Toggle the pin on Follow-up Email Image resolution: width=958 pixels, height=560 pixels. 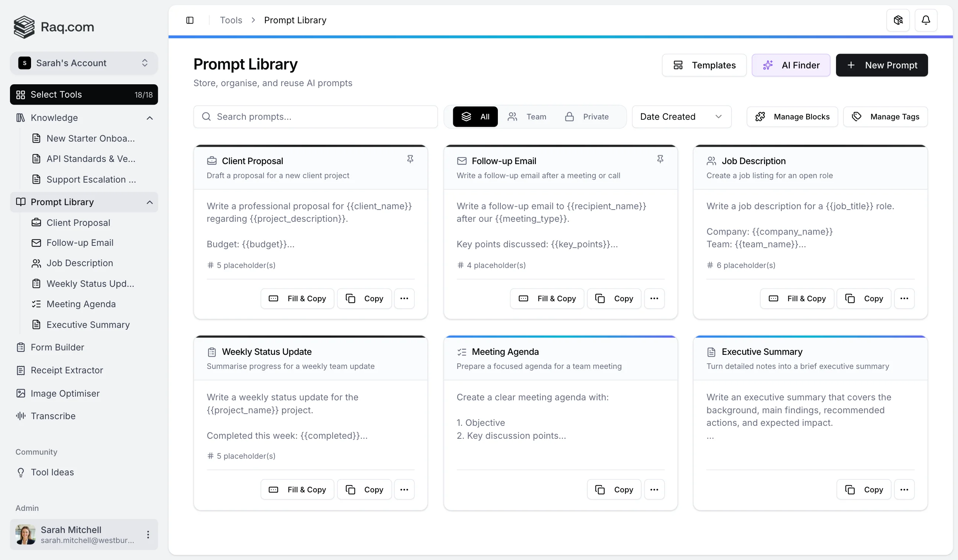click(660, 159)
